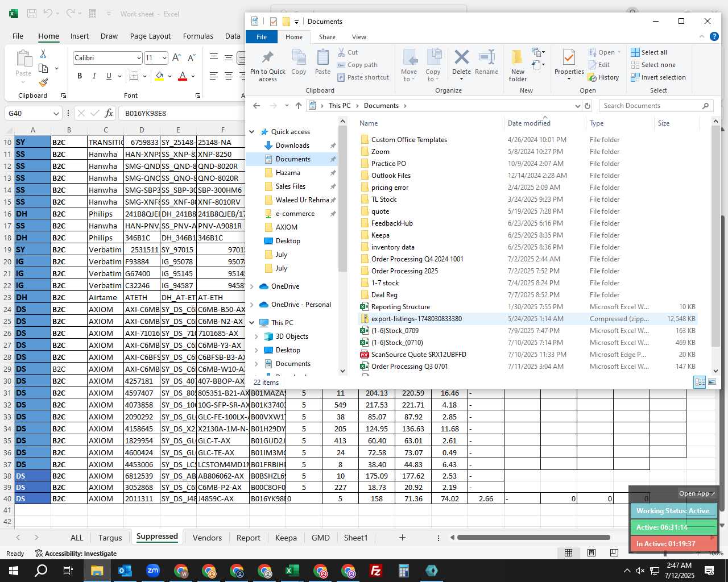Open Explorer Help question mark icon
Viewport: 728px width, 582px height.
(x=714, y=37)
